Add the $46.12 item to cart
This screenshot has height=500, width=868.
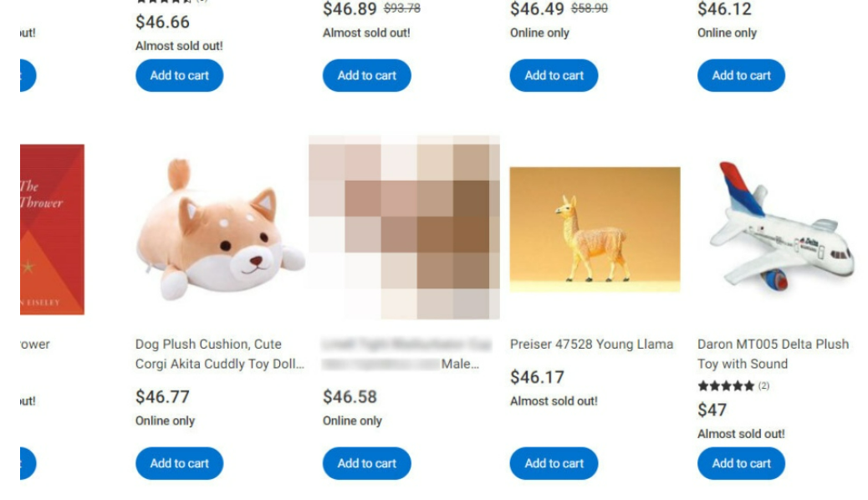point(741,75)
